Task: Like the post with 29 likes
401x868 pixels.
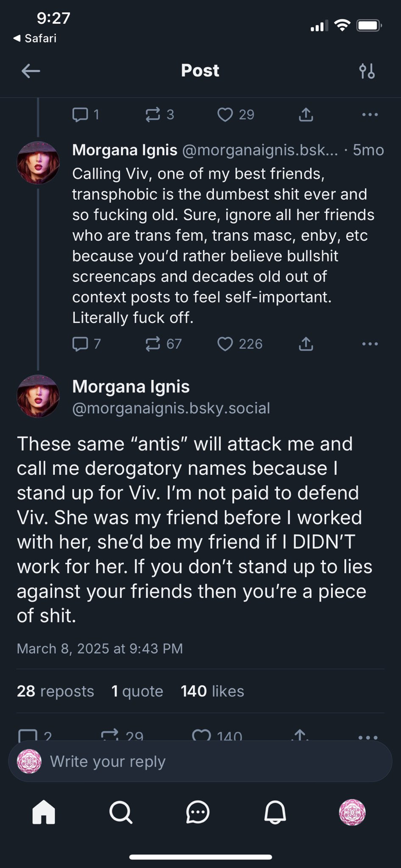Action: (225, 115)
